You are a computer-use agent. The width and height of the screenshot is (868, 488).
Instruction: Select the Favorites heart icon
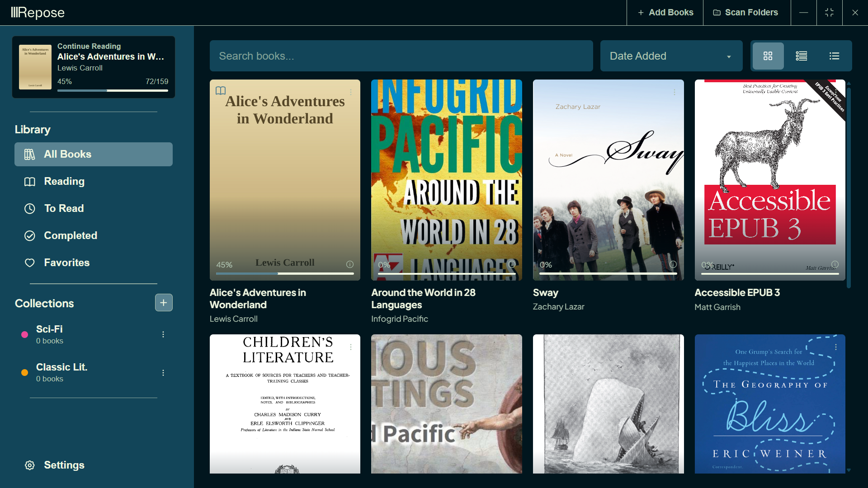(x=29, y=263)
